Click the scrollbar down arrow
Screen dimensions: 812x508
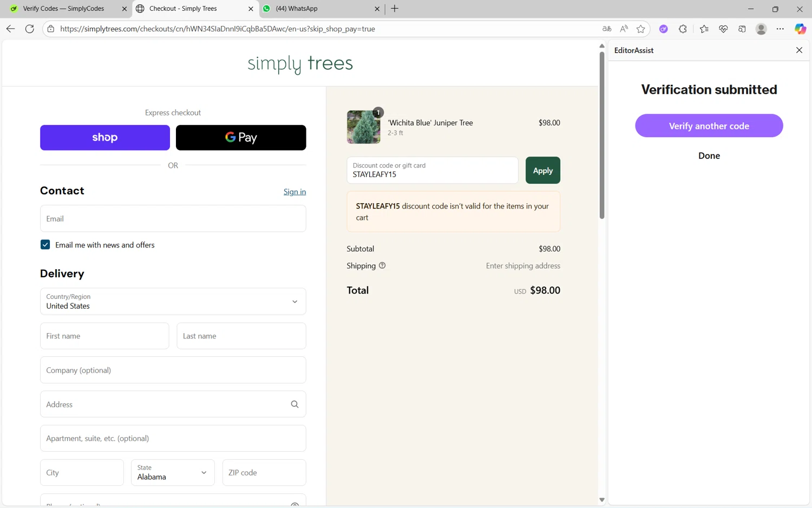pyautogui.click(x=601, y=500)
